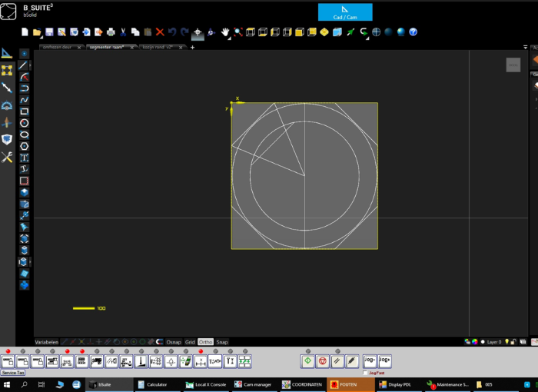Click the green Start machine button
Image resolution: width=538 pixels, height=392 pixels.
[307, 361]
